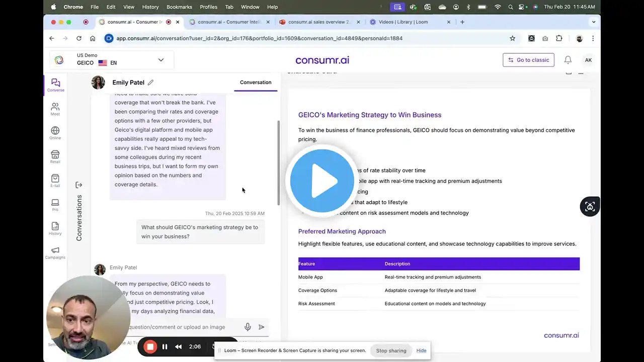Click the Wi-Fi status icon in menu bar

(498, 7)
